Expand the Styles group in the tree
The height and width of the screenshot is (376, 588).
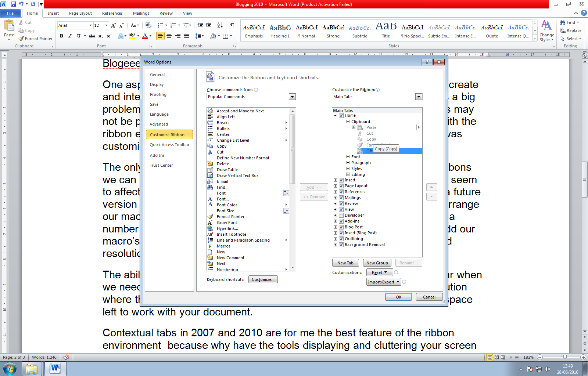(x=348, y=169)
